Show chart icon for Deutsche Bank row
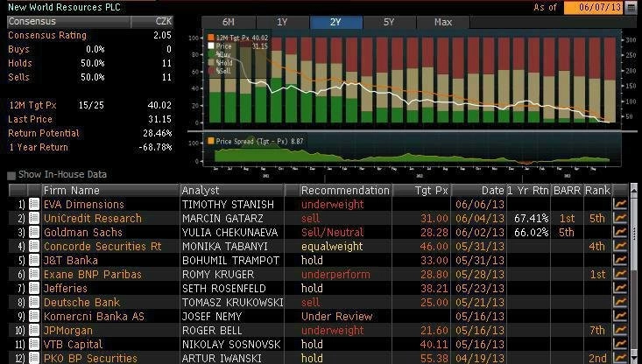Image resolution: width=642 pixels, height=364 pixels. pos(620,302)
